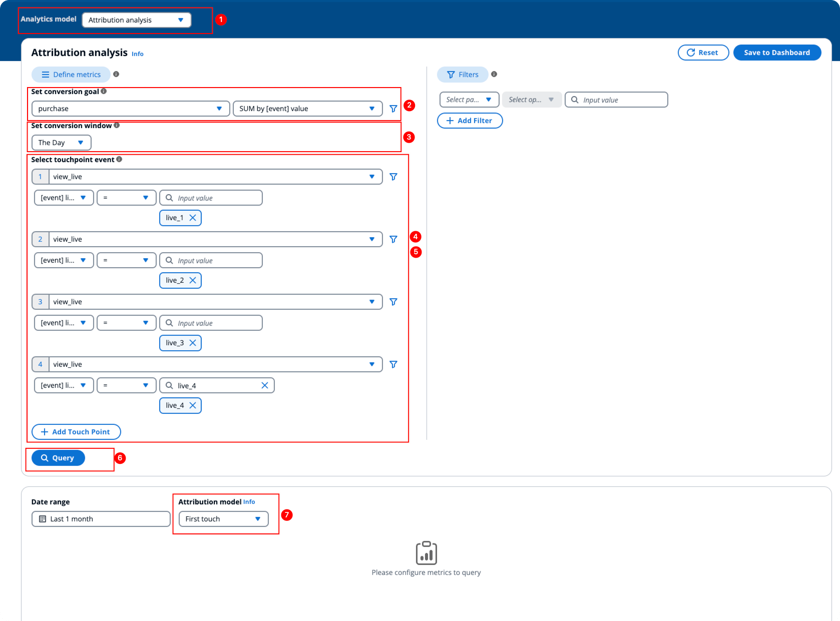This screenshot has width=840, height=621.
Task: Click the Filters Input value field
Action: 616,100
